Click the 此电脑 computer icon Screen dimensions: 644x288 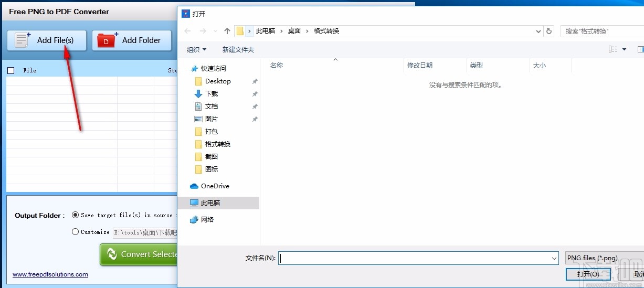(194, 203)
